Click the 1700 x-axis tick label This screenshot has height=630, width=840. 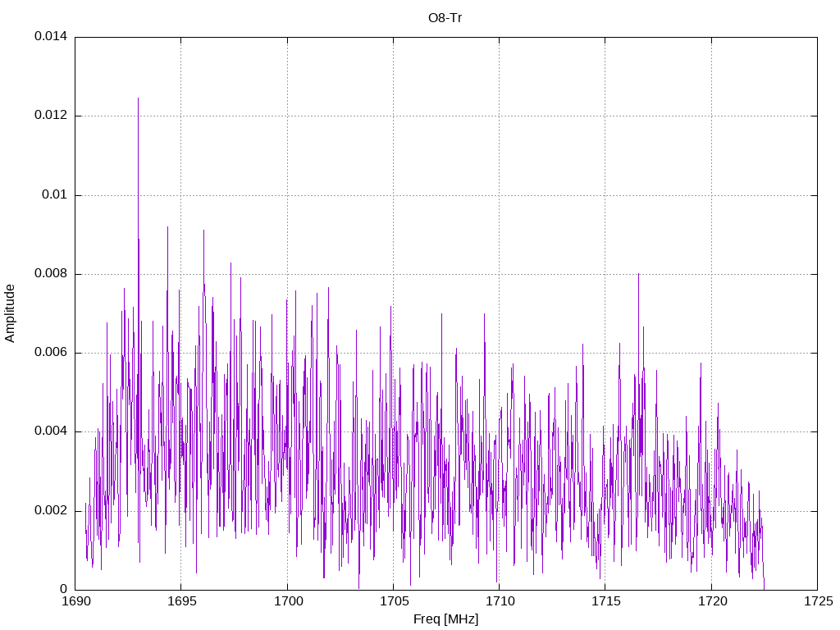click(x=288, y=601)
